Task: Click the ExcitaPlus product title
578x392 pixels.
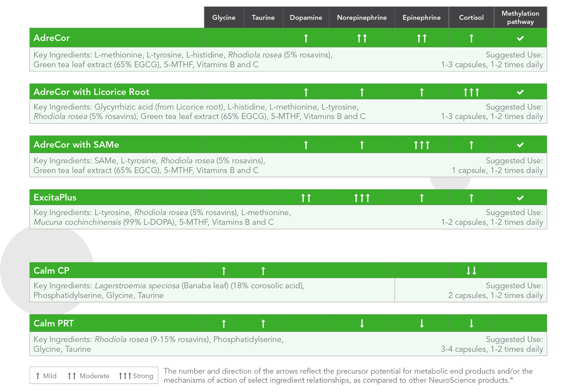Action: [55, 198]
